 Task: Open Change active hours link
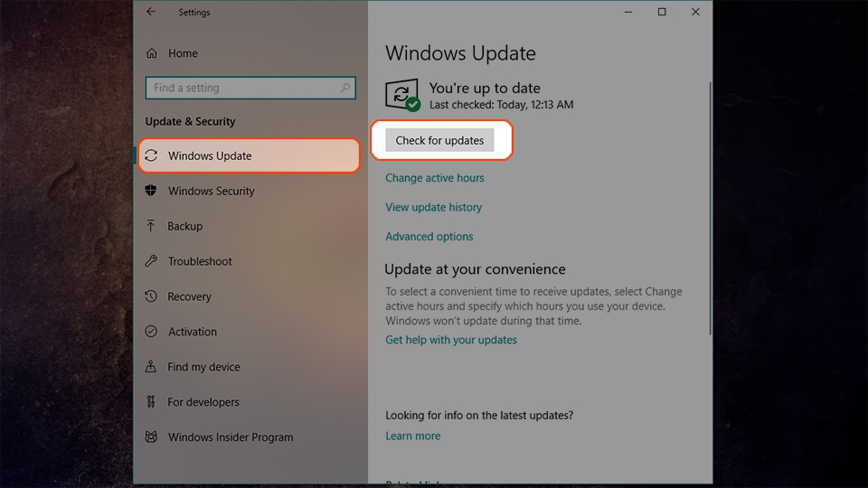(435, 178)
